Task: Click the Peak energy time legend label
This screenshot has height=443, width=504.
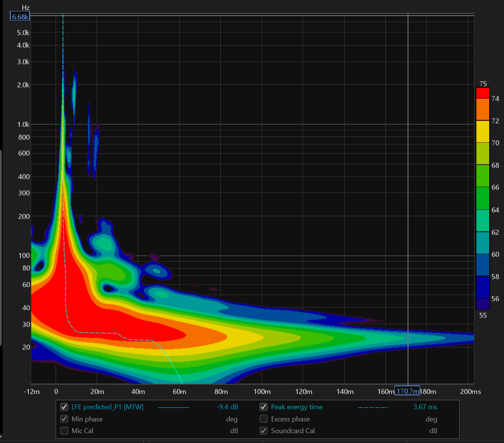Action: tap(296, 407)
